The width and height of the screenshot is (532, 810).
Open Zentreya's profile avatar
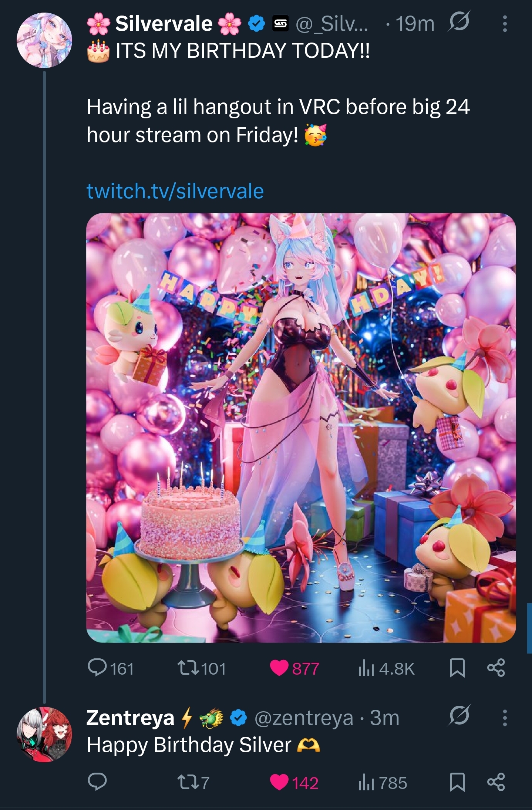click(x=44, y=734)
